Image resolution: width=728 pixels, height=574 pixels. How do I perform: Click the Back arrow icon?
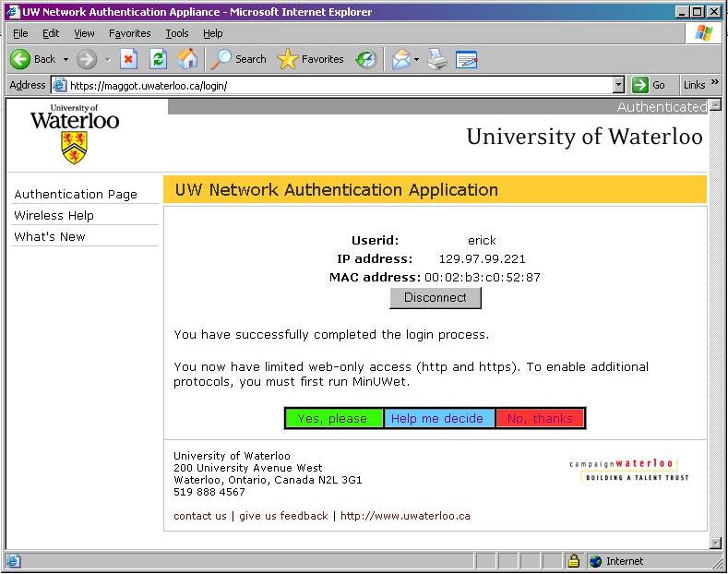click(21, 59)
